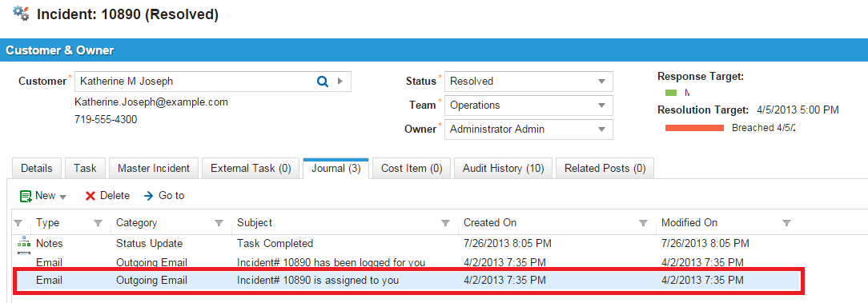Image resolution: width=868 pixels, height=303 pixels.
Task: Open the Master Incident tab
Action: [x=153, y=169]
